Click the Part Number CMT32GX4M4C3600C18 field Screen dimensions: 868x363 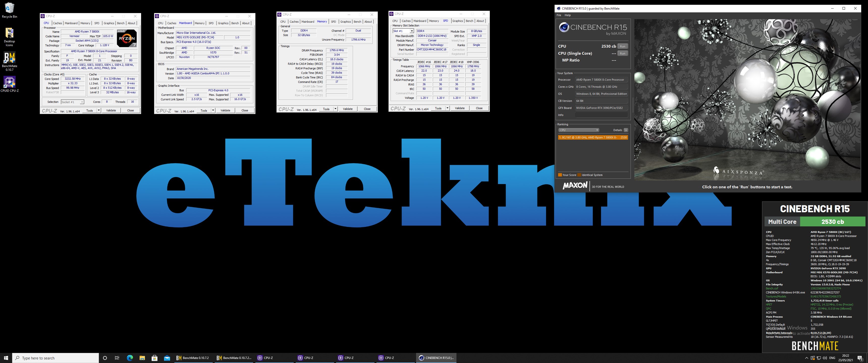(432, 49)
